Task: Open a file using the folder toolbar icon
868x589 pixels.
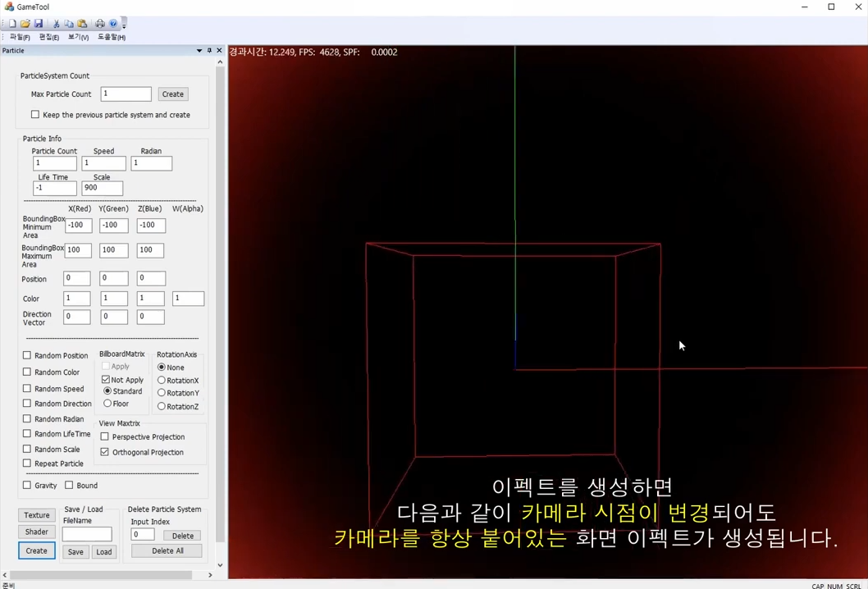Action: click(25, 23)
